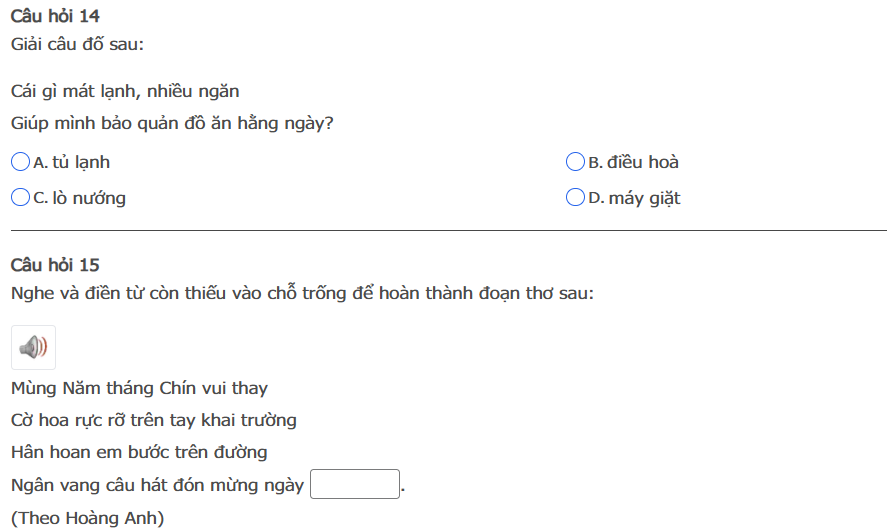Click riddle line 'Giúp mình bảo quản đồ ăn'
This screenshot has height=531, width=887.
172,124
